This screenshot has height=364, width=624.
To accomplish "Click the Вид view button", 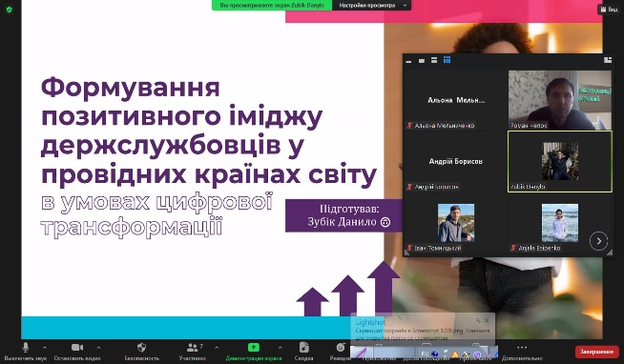I will point(609,10).
